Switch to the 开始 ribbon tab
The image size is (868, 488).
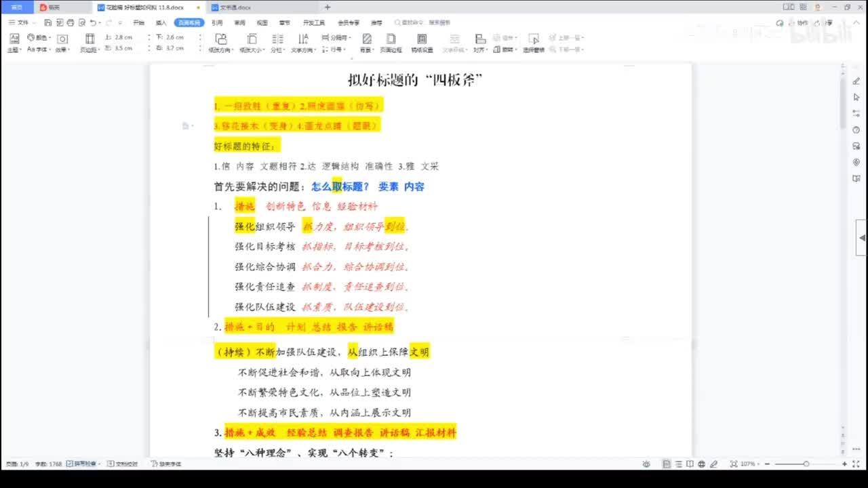(x=138, y=22)
